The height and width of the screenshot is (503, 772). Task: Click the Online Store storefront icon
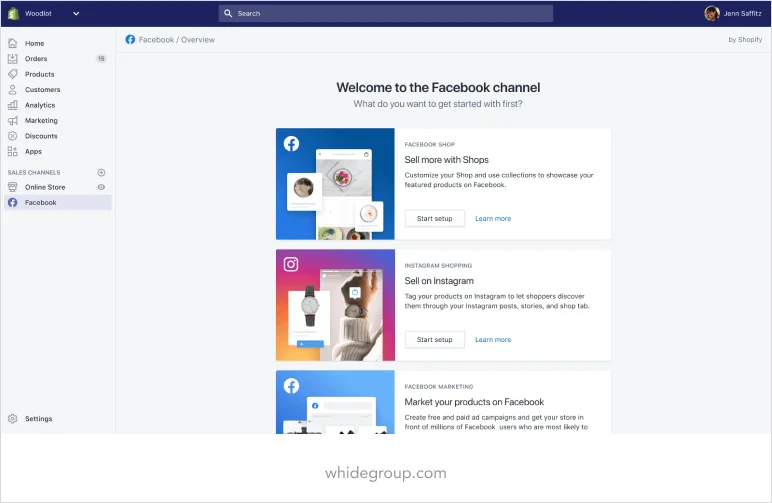(13, 187)
